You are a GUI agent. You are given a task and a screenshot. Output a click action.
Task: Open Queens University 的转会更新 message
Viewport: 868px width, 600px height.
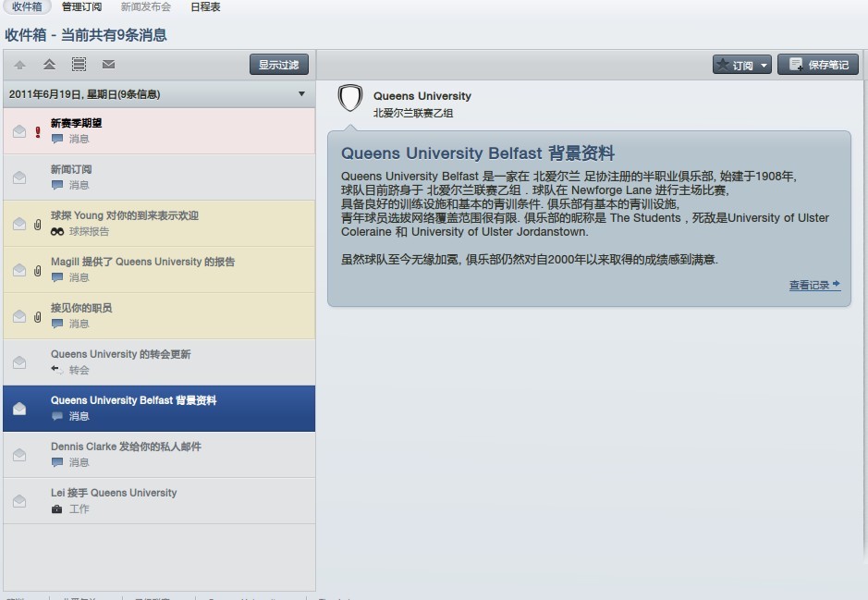click(x=159, y=362)
